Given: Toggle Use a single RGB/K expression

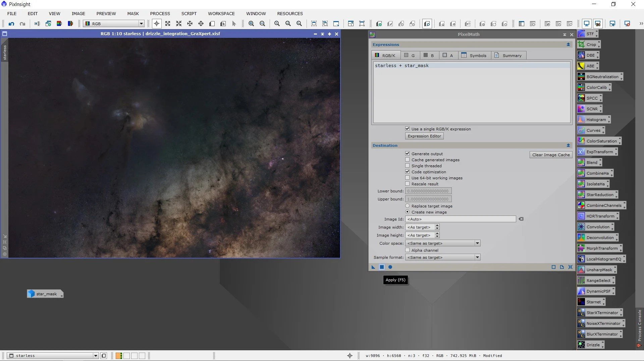Looking at the screenshot, I should coord(438,129).
